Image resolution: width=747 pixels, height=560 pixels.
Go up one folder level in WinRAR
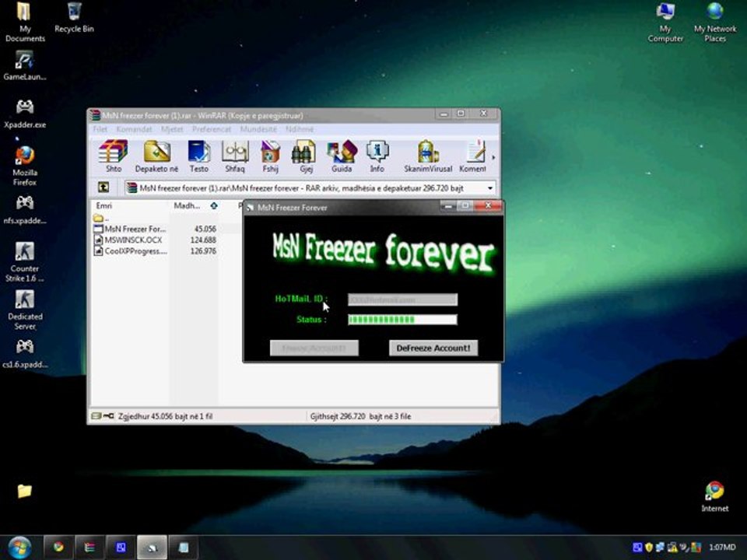[x=103, y=187]
